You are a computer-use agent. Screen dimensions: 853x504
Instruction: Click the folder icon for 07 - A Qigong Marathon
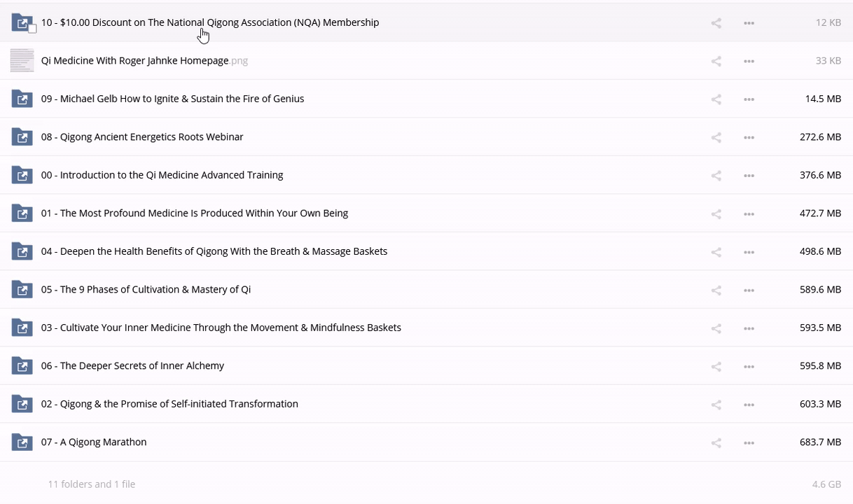click(x=22, y=442)
